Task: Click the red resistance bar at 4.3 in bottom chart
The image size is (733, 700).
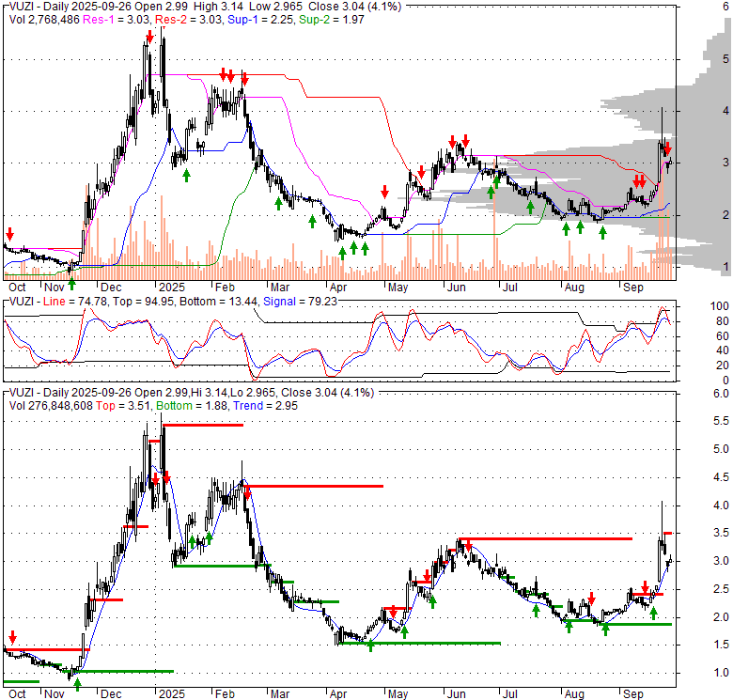Action: [314, 487]
